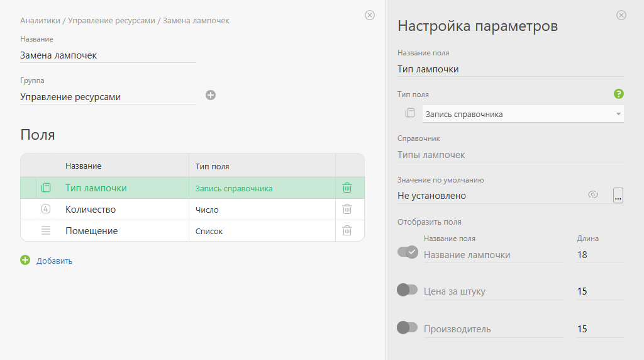Edit the Название поля input Тип лампочки
Image resolution: width=644 pixels, height=360 pixels.
(x=509, y=69)
